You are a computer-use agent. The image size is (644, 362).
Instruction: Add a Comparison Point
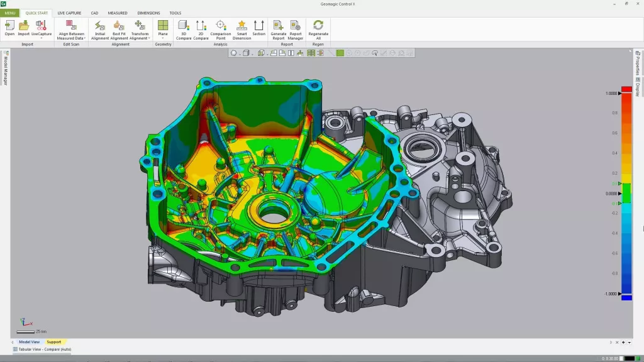coord(221,28)
